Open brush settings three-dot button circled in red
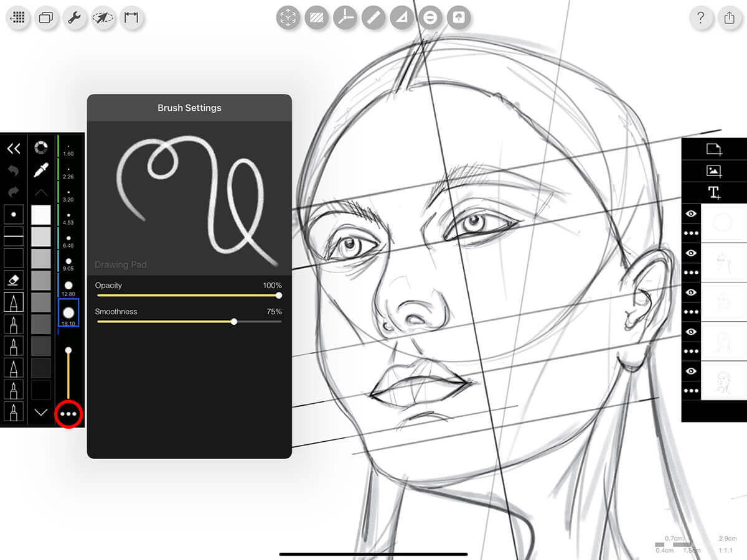Image resolution: width=747 pixels, height=560 pixels. pos(68,414)
